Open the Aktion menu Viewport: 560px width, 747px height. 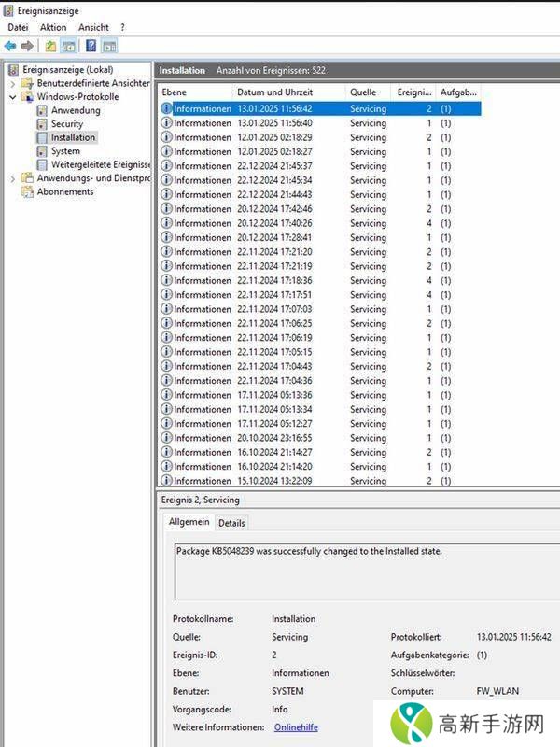[x=53, y=28]
